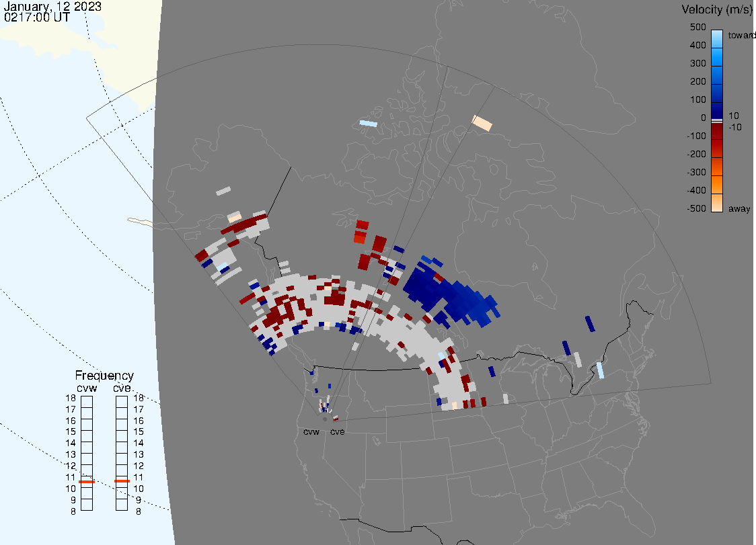The image size is (756, 545).
Task: Click the -200 value on velocity scale
Action: point(696,154)
